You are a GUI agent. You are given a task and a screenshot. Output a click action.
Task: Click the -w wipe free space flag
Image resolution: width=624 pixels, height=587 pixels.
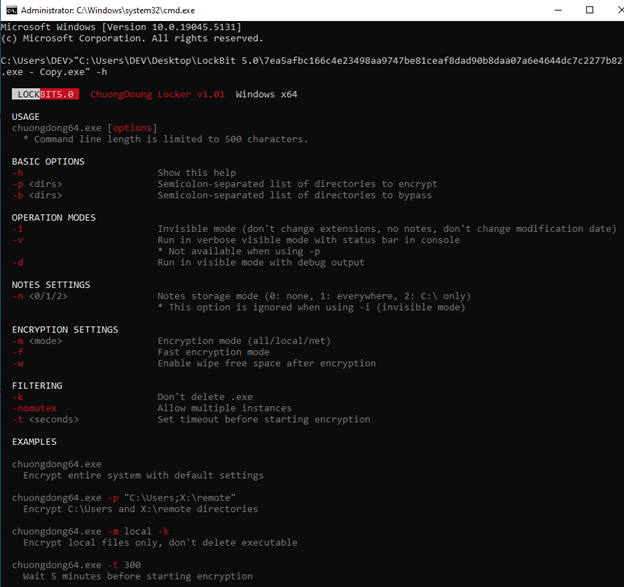(x=17, y=363)
